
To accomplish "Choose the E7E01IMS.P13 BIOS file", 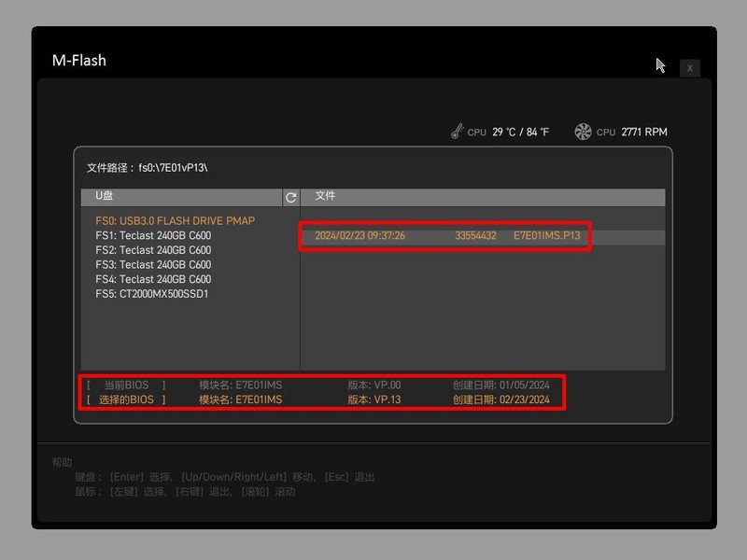I will click(546, 236).
